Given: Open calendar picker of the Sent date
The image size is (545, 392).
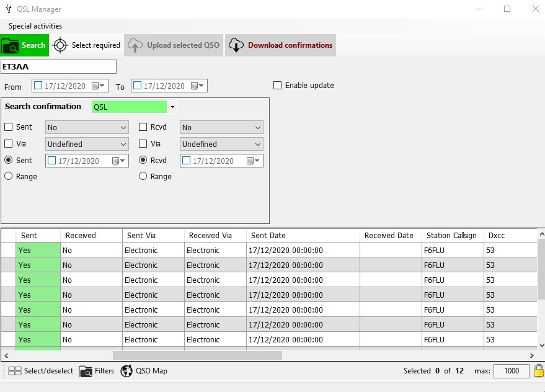Looking at the screenshot, I should [x=118, y=161].
